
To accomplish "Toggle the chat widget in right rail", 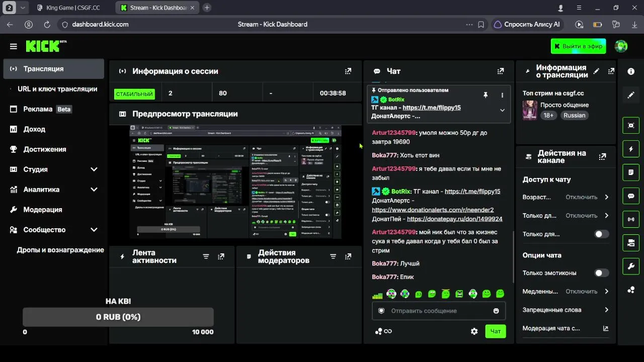I will coord(631,196).
